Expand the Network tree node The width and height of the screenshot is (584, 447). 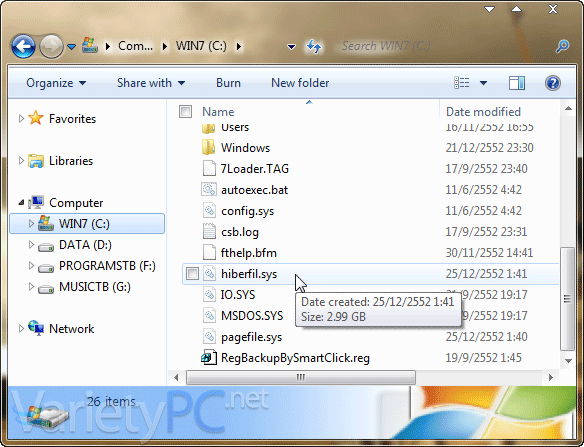click(x=21, y=329)
